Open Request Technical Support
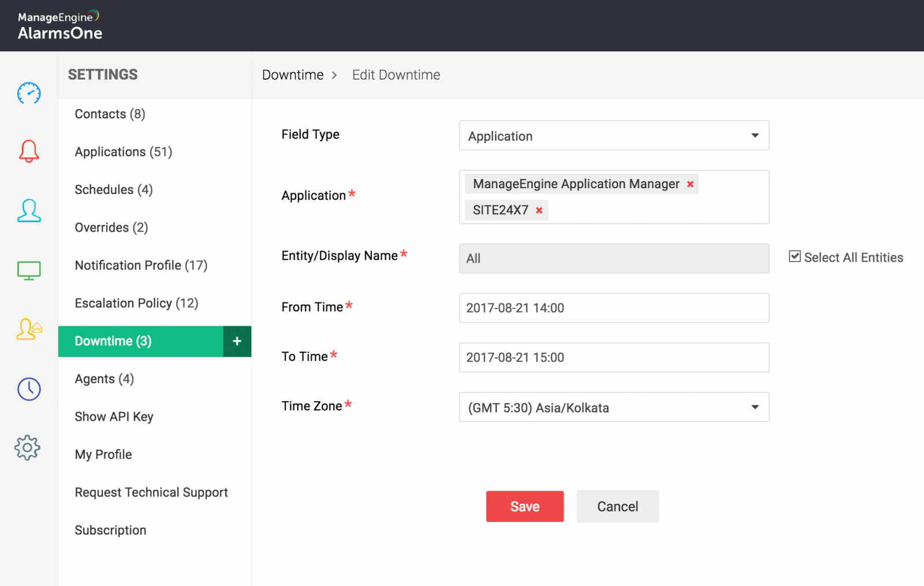 point(151,492)
